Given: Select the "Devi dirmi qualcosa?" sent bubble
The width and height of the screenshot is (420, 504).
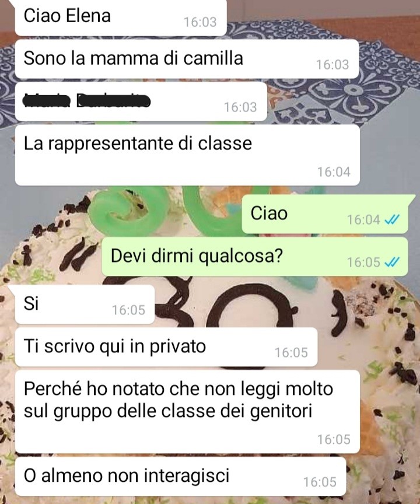Looking at the screenshot, I should [x=255, y=257].
